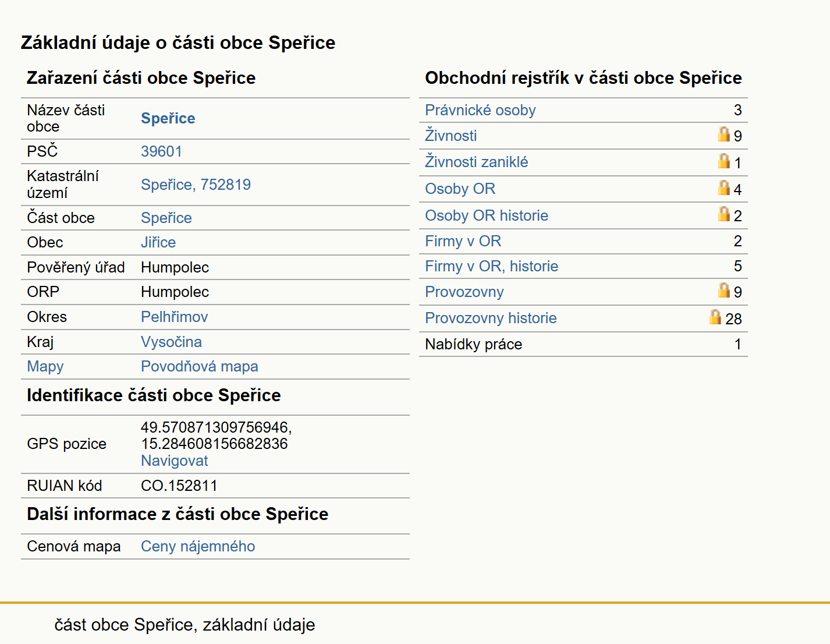
Task: Go to the Jiřice municipality link
Action: coord(158,242)
